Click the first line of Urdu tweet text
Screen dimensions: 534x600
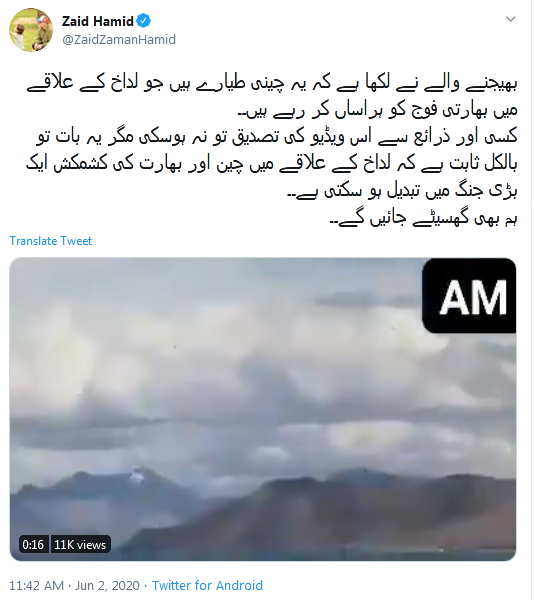tap(272, 84)
